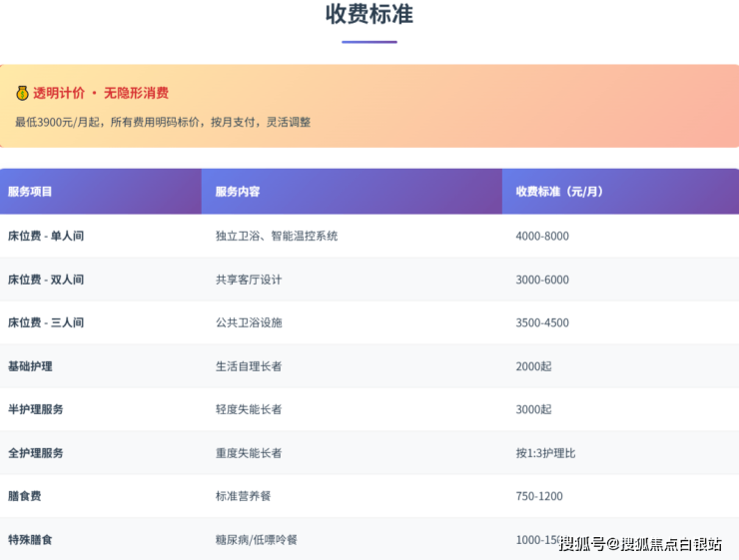Click the 3000-6000 price cell
The image size is (739, 560).
(x=542, y=280)
